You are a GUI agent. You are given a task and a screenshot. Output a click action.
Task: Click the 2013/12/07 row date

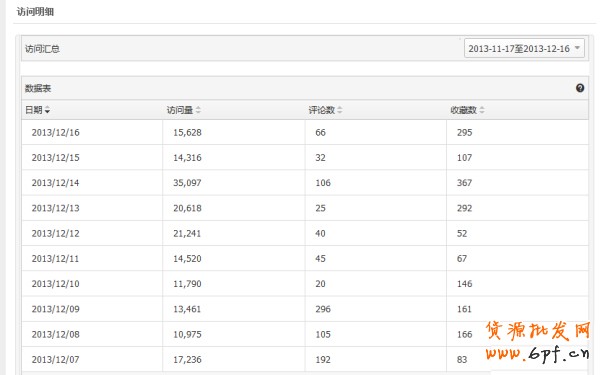pyautogui.click(x=55, y=360)
